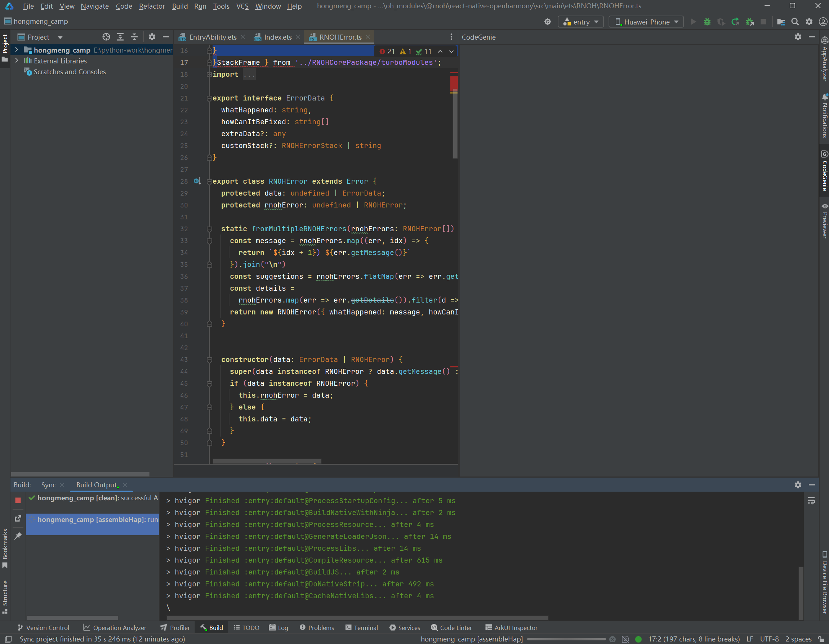Expand the hongmeng_camp project tree node
The height and width of the screenshot is (644, 829).
[16, 50]
